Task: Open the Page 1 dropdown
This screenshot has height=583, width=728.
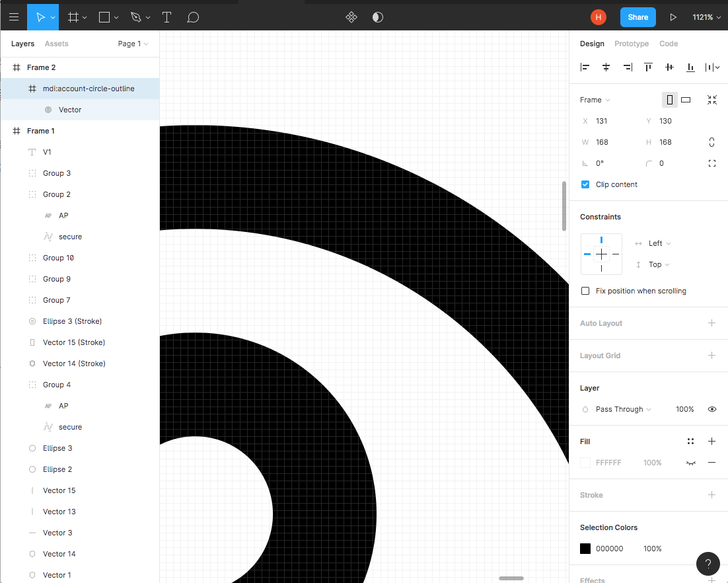Action: [133, 44]
